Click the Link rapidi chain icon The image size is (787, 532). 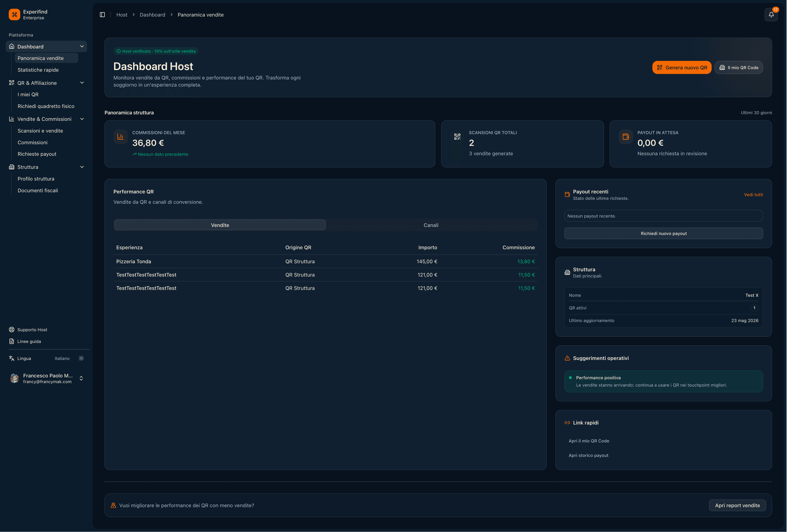click(567, 423)
